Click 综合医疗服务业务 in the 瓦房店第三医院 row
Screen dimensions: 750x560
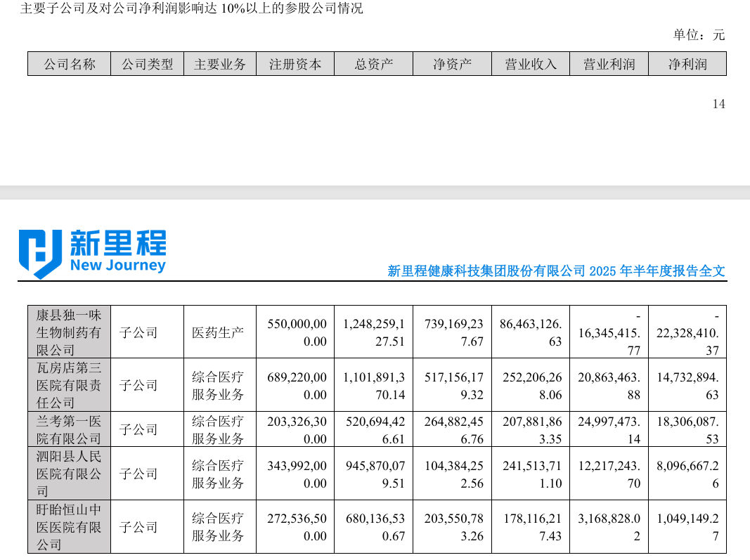(218, 386)
